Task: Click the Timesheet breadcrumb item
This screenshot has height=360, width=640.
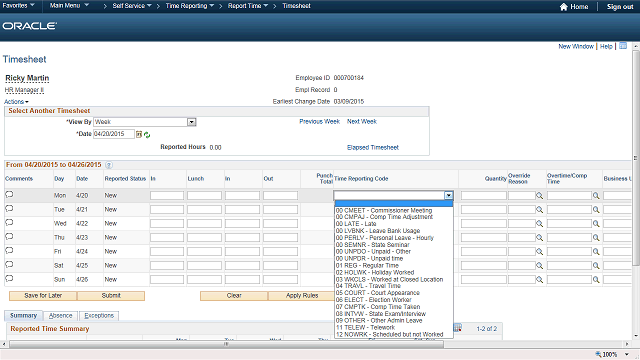Action: click(x=296, y=6)
